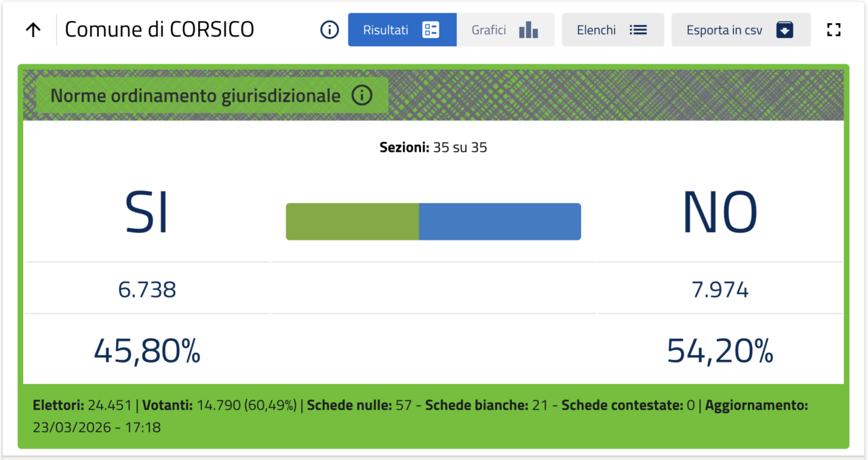This screenshot has width=868, height=460.
Task: Click the SI percentage 45,80%
Action: point(147,350)
